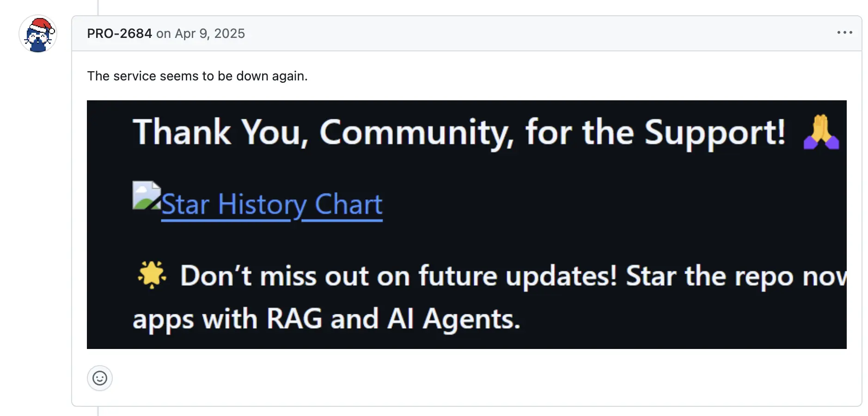Click the text 'The service seems to be down again.'
The image size is (868, 416).
tap(197, 76)
